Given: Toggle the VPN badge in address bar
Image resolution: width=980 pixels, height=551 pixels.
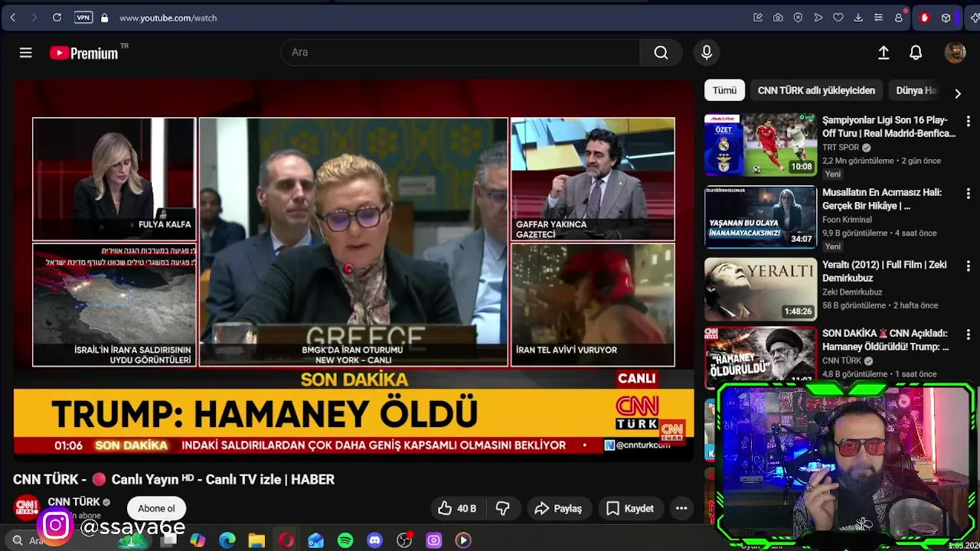Looking at the screenshot, I should coord(83,18).
